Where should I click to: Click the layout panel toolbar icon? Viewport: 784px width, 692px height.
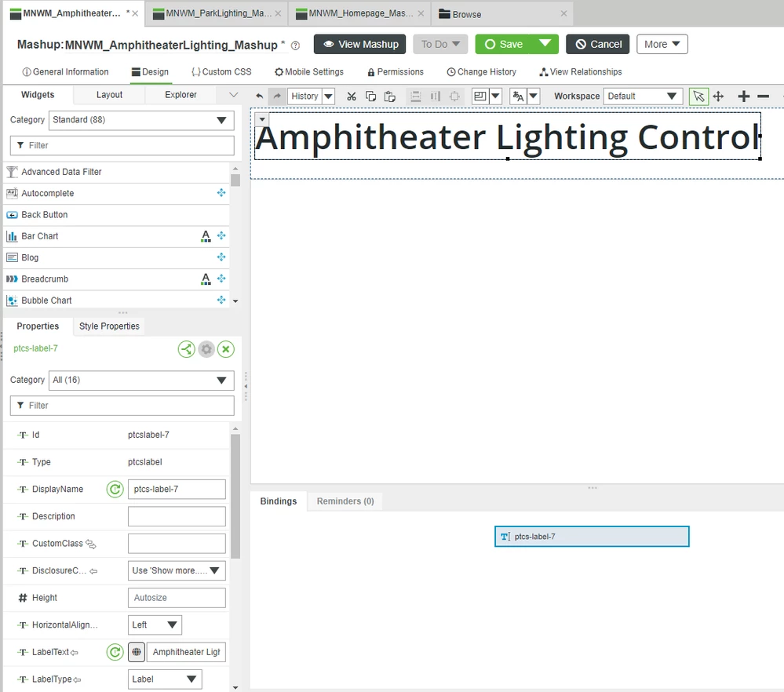[x=480, y=96]
